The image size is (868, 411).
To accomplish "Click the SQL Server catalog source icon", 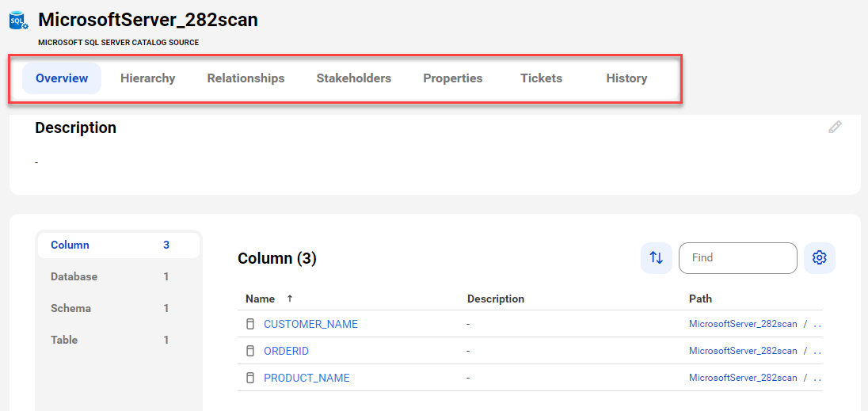I will (19, 21).
